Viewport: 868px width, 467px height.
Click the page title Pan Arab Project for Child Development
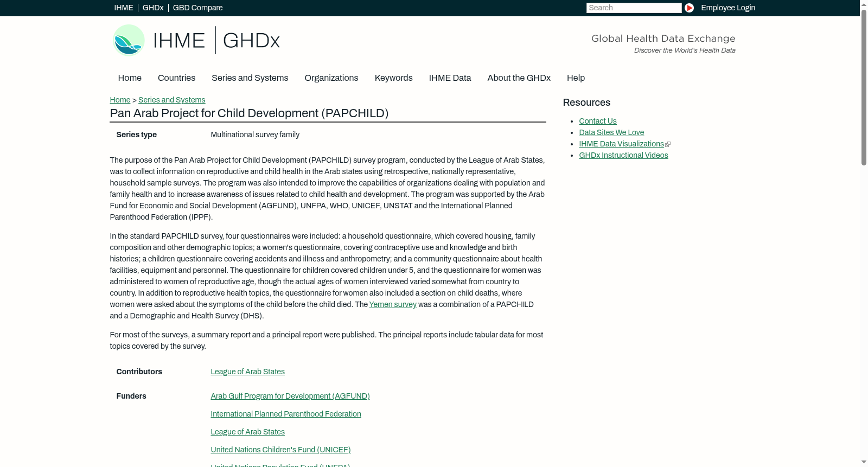point(249,113)
